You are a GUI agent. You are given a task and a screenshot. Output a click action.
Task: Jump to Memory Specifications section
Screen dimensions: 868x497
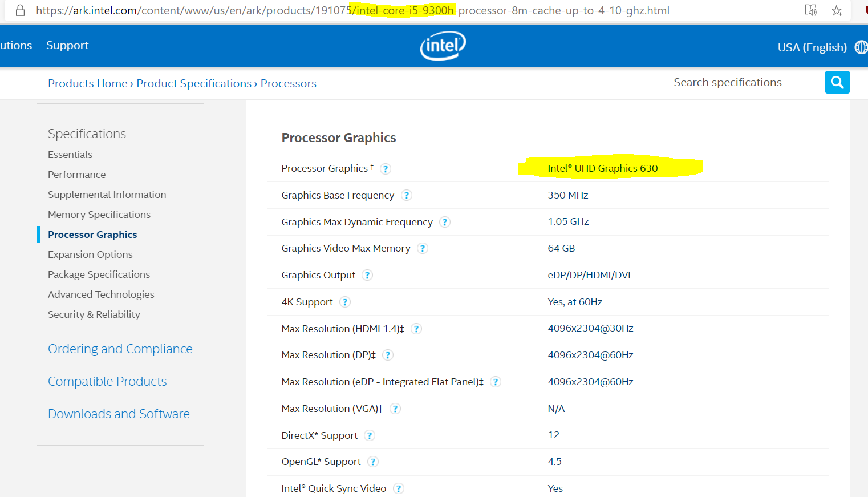click(x=99, y=215)
